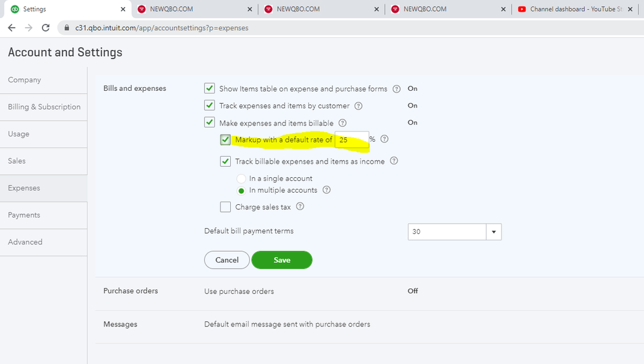Screen dimensions: 644x364
Task: Open the Sales settings tab
Action: coord(44,161)
